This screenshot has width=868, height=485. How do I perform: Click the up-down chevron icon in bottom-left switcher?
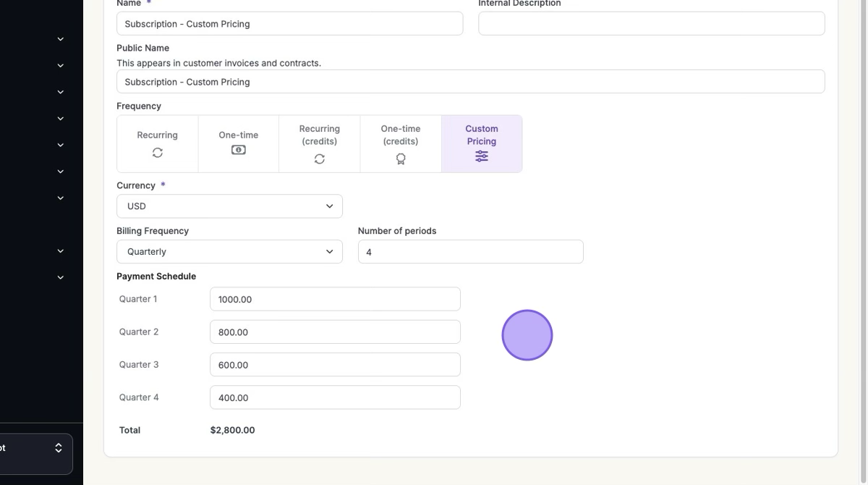point(59,448)
